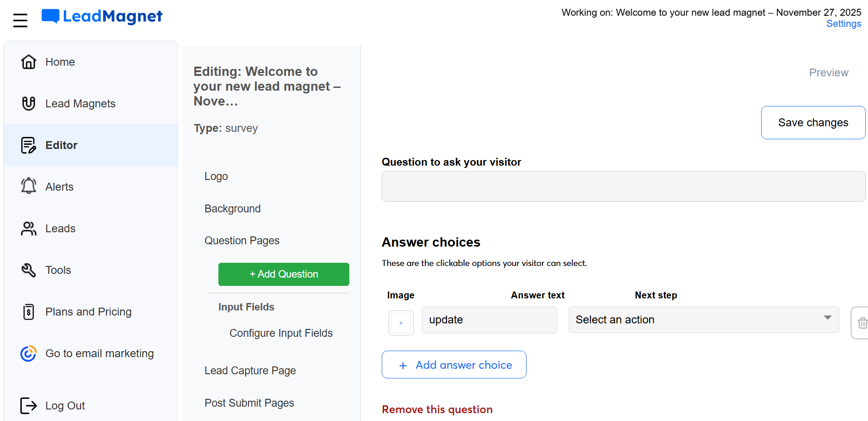
Task: Open the Preview link
Action: click(828, 72)
